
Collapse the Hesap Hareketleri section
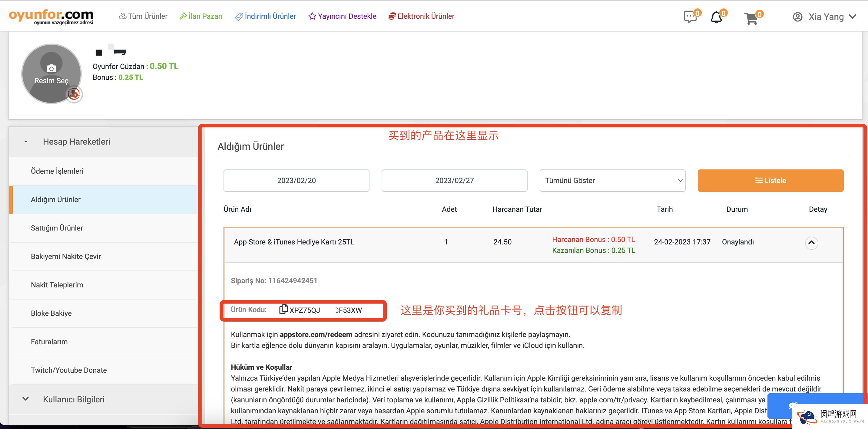pyautogui.click(x=103, y=142)
